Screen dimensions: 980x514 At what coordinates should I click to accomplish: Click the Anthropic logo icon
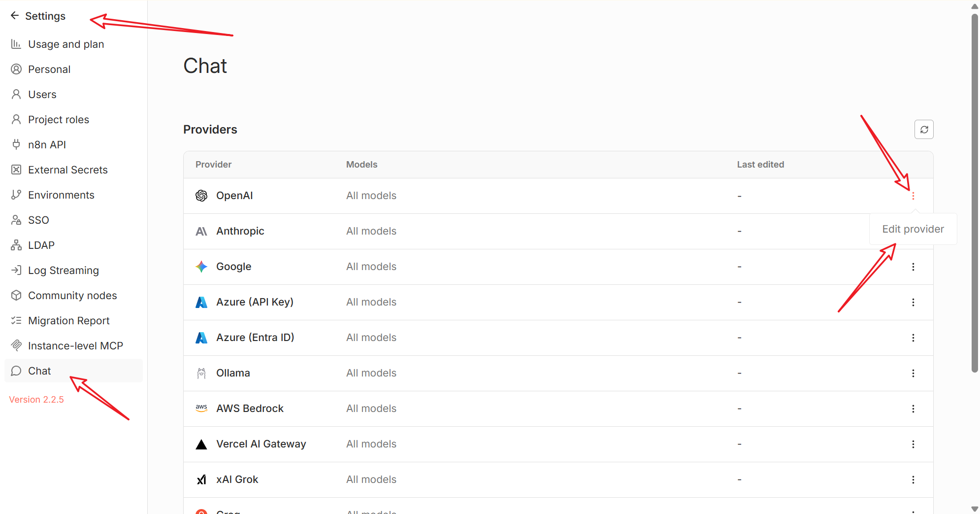pyautogui.click(x=201, y=231)
